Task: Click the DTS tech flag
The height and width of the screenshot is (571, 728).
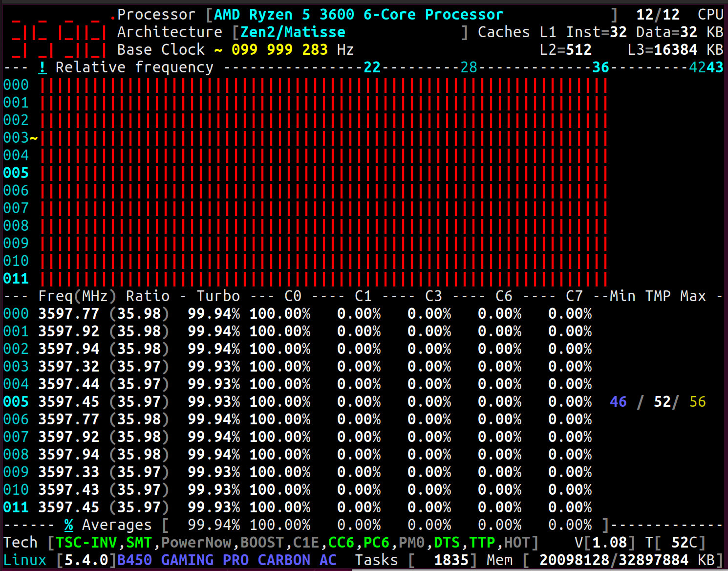Action: [x=447, y=543]
